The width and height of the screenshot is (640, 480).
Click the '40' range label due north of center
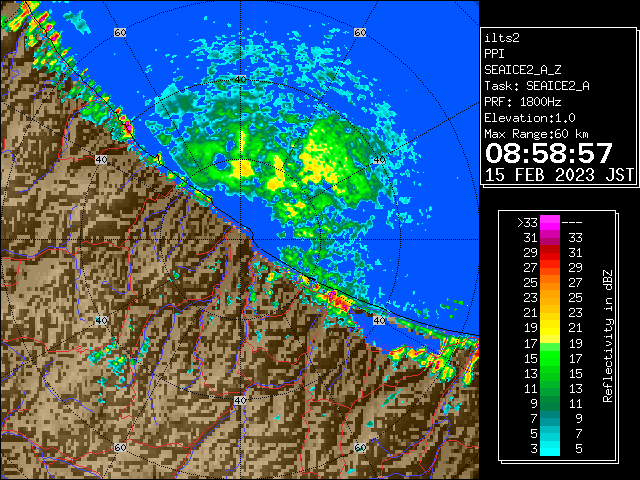240,79
